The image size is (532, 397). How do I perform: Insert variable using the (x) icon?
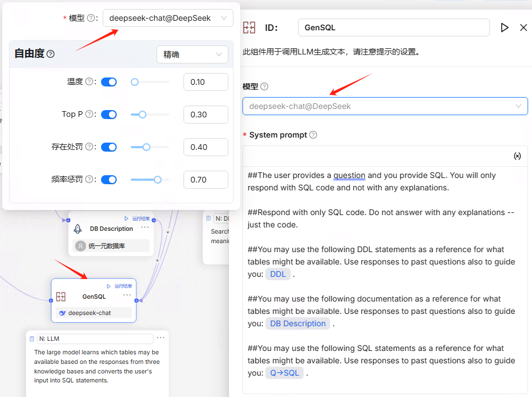coord(517,156)
